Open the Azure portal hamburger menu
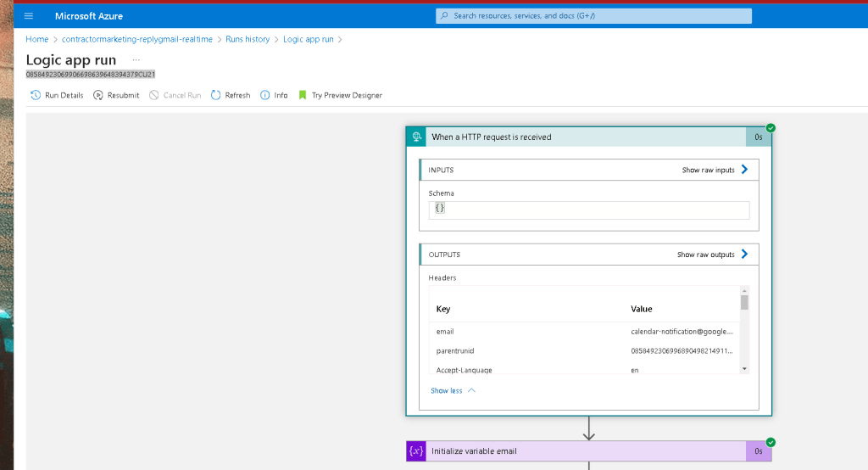The image size is (868, 470). (x=29, y=16)
